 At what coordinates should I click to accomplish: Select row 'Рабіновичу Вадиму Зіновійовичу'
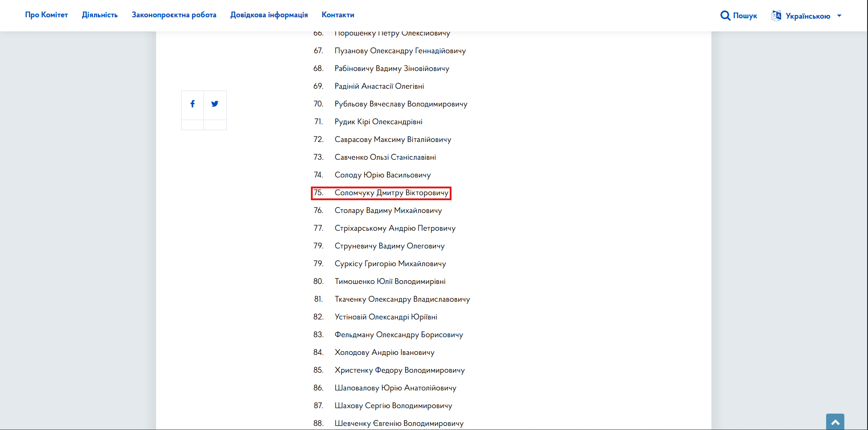click(392, 69)
